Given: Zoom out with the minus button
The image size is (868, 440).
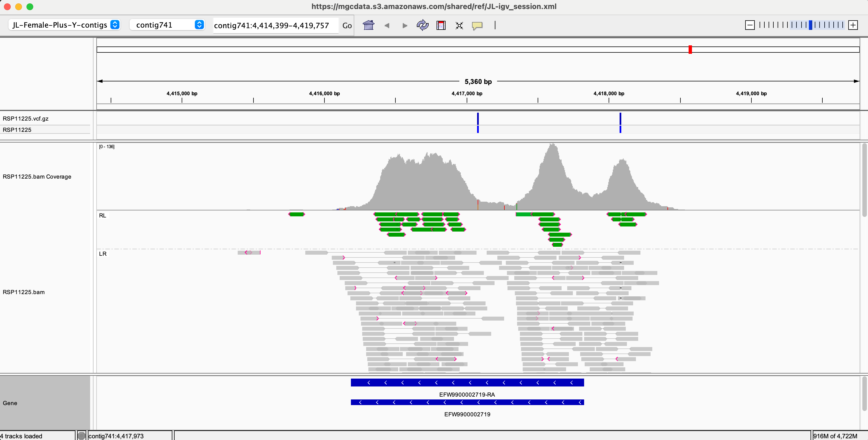Looking at the screenshot, I should [750, 25].
